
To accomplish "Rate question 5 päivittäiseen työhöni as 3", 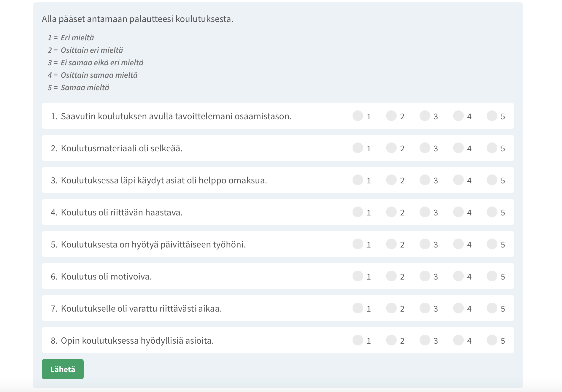I will click(425, 244).
